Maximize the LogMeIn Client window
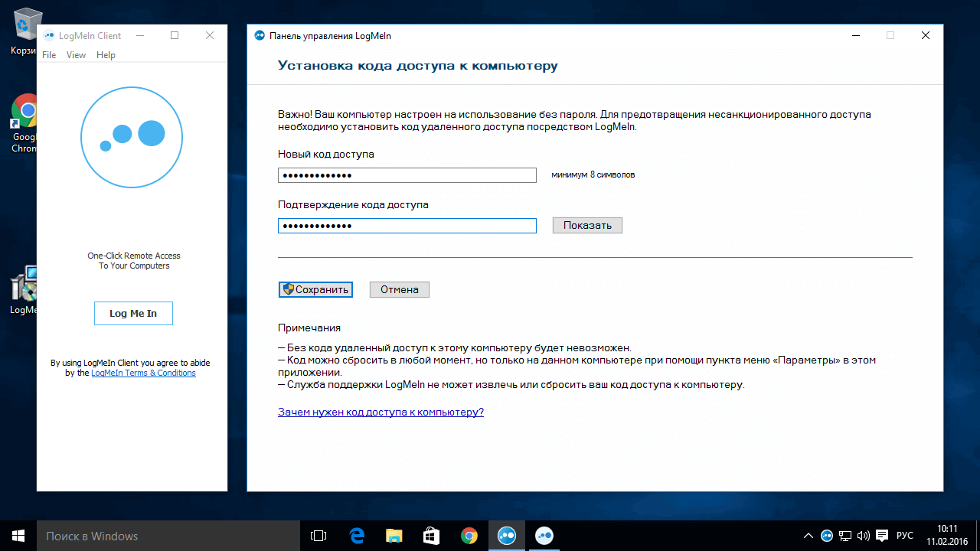980x551 pixels. coord(175,35)
